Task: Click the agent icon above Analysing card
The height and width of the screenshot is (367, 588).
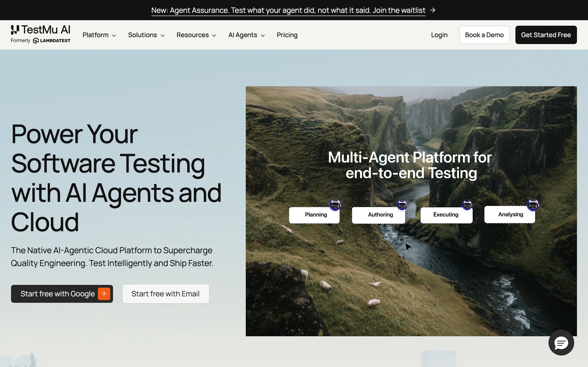Action: pyautogui.click(x=533, y=205)
